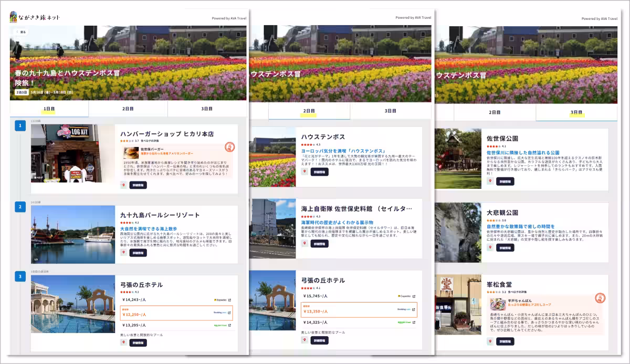This screenshot has height=364, width=630.
Task: Select the highlighted 1日目 tab
Action: point(49,109)
